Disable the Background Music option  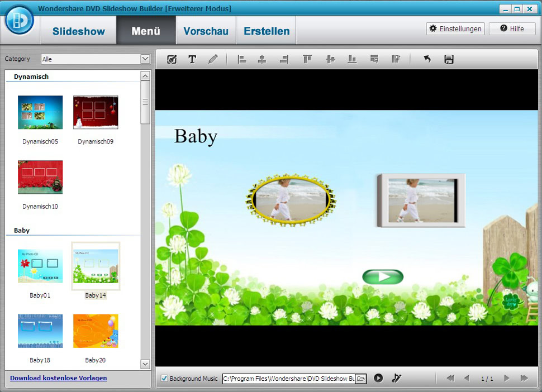click(x=164, y=378)
